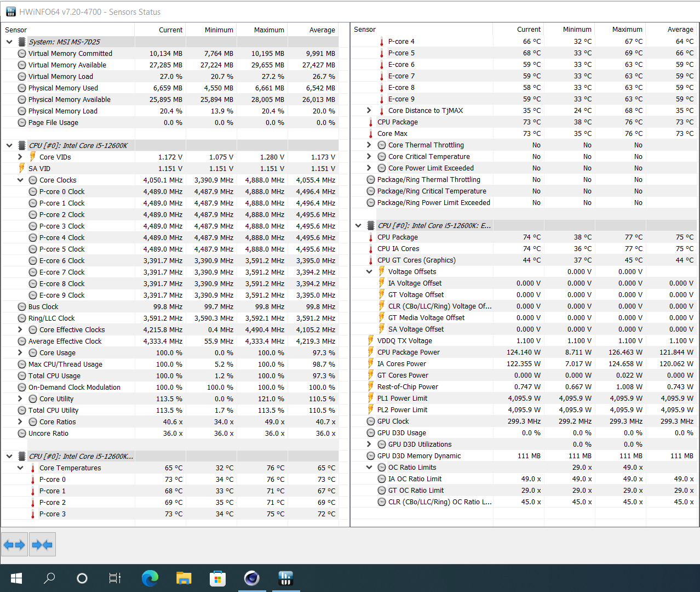700x592 pixels.
Task: Select the Physical Memory Used row
Action: 170,88
